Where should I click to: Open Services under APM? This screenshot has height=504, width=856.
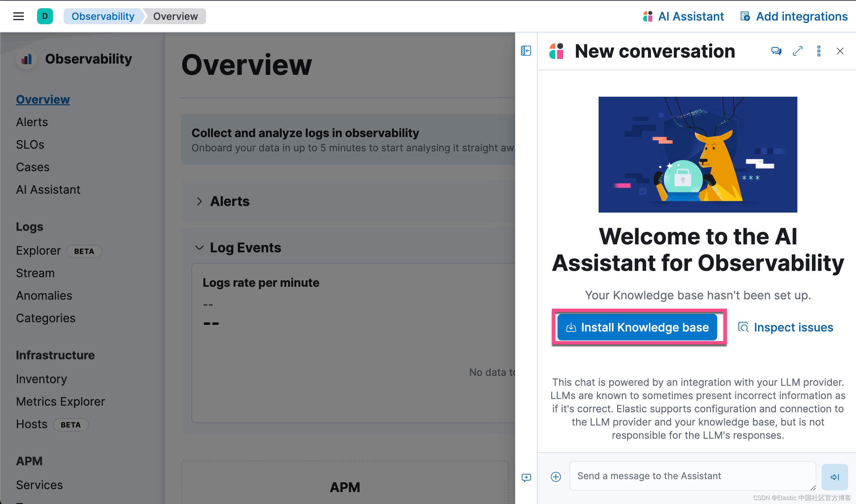pyautogui.click(x=39, y=485)
